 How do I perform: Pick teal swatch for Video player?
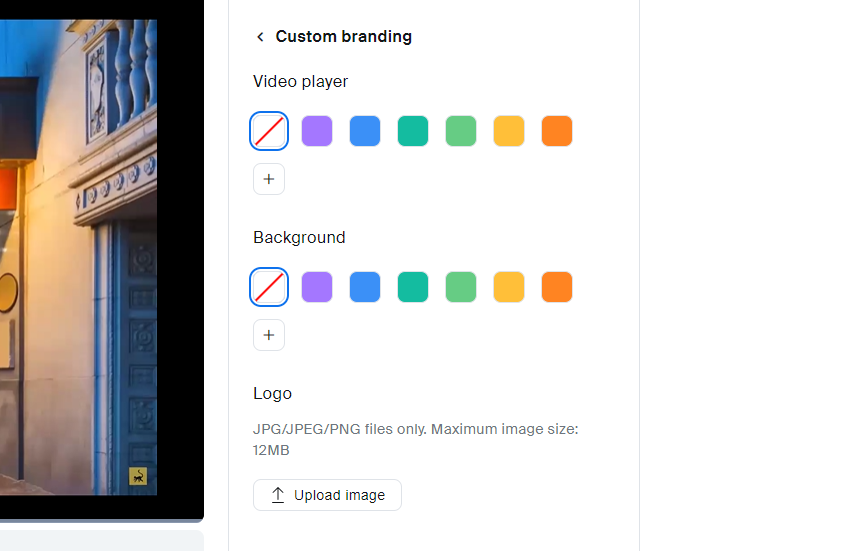click(x=413, y=131)
